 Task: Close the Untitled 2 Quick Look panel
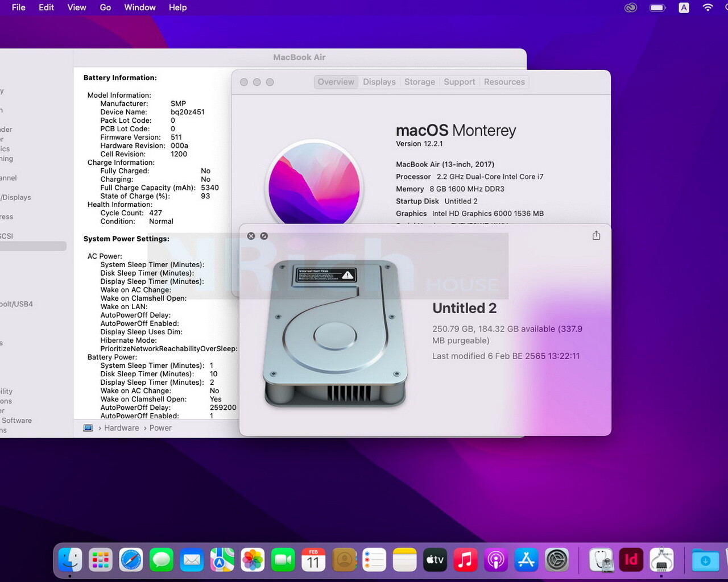[x=251, y=236]
